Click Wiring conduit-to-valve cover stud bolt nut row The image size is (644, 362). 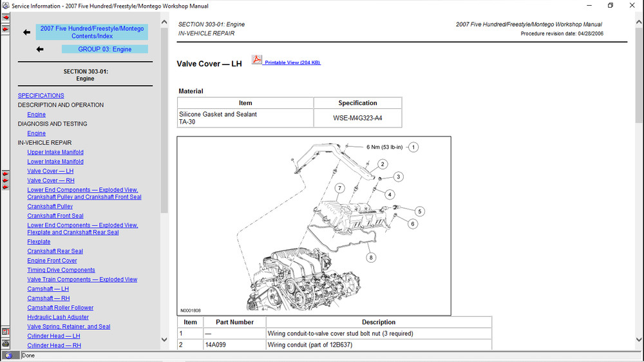334,334
